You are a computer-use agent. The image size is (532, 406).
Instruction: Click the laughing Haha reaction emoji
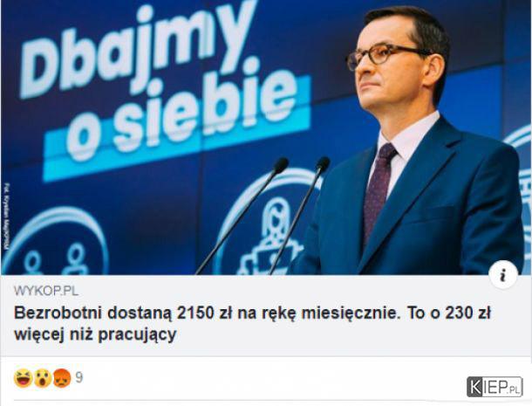(23, 378)
